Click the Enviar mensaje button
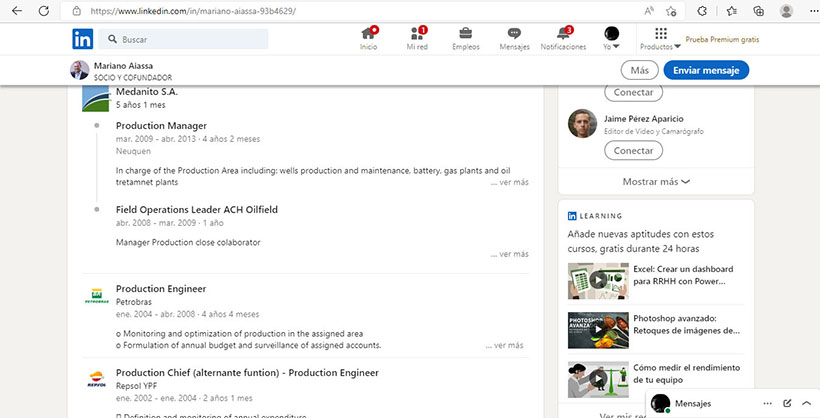 coord(706,71)
